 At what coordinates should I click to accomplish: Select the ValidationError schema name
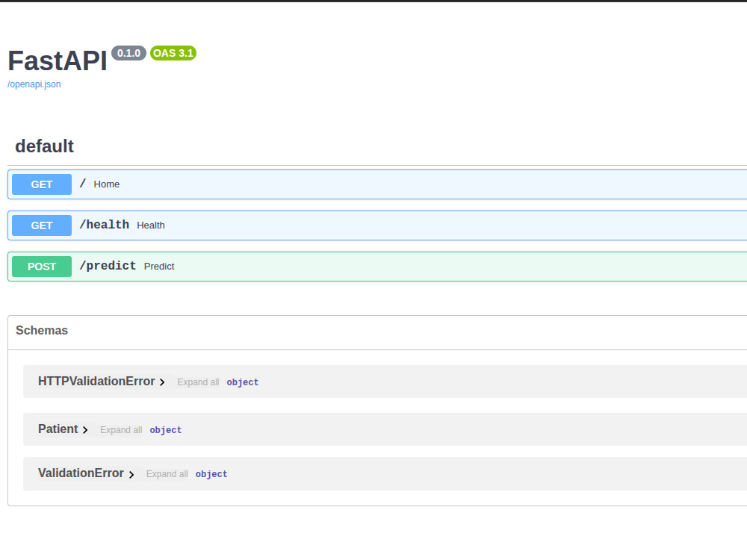point(81,473)
